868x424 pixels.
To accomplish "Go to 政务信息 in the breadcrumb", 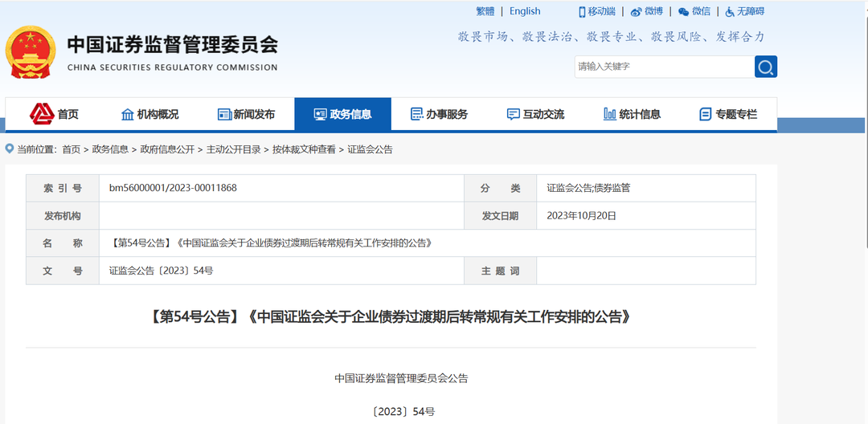I will coord(110,149).
